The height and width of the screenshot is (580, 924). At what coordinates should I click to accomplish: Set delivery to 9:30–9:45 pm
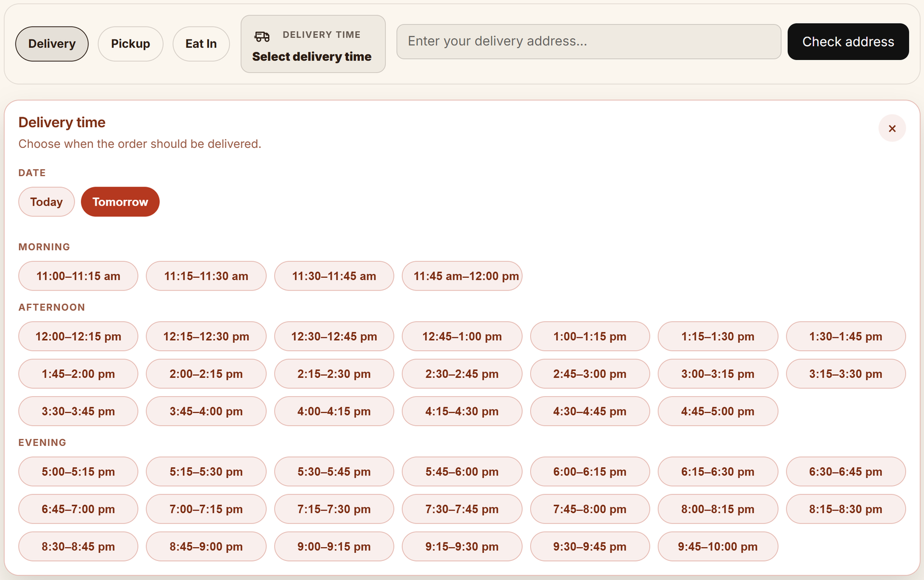coord(590,546)
